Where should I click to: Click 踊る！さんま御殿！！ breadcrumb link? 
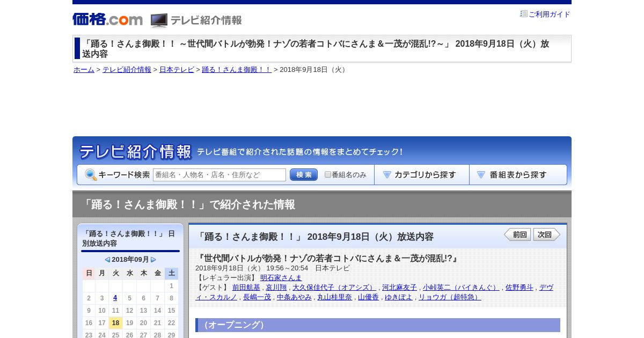click(237, 70)
